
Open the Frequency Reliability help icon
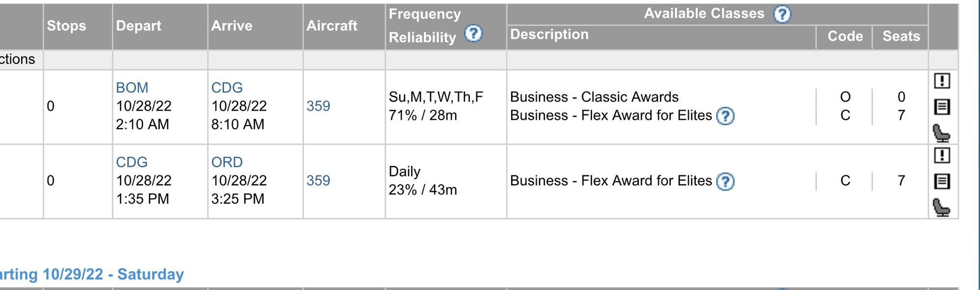(473, 33)
